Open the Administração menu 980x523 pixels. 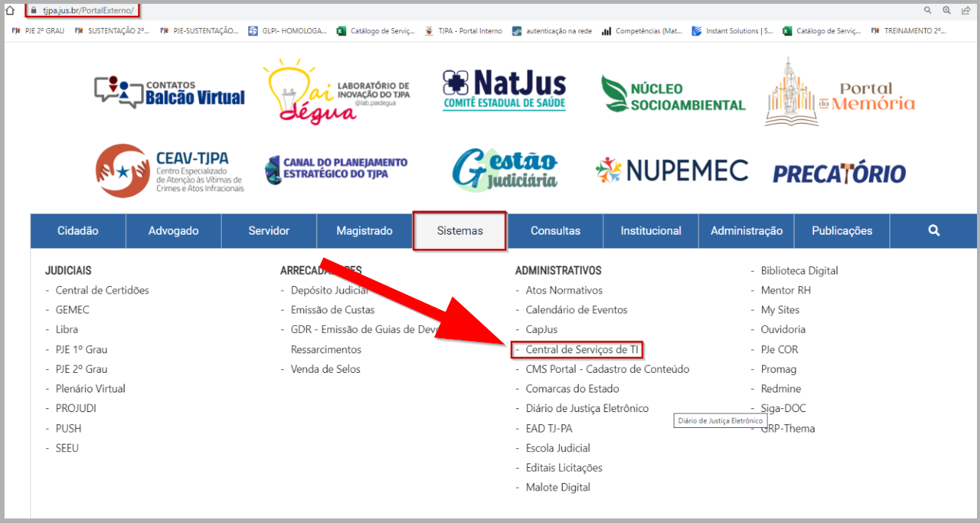[747, 231]
